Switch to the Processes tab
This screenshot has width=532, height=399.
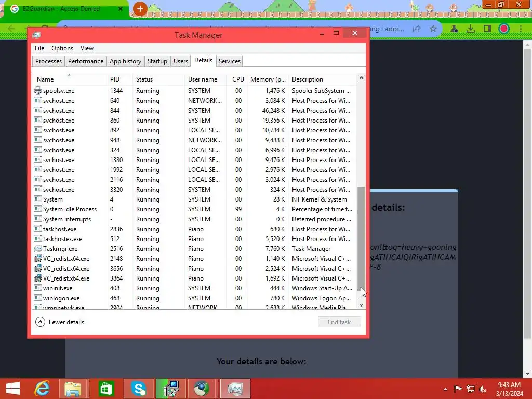pos(48,61)
